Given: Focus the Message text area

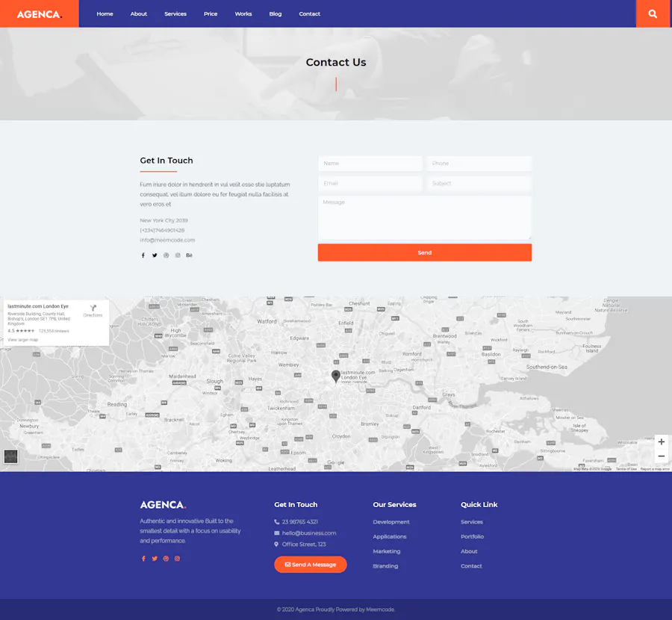Looking at the screenshot, I should (424, 217).
